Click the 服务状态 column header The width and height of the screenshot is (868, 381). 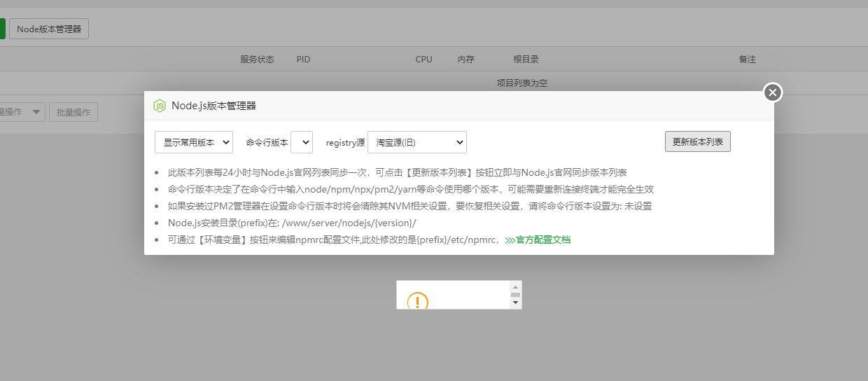point(257,60)
